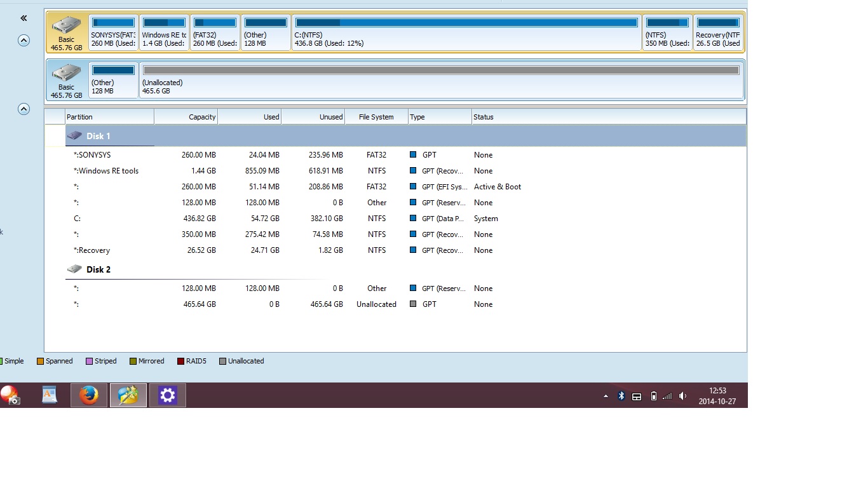Click the C:(NTFS) usage bar in the disk map
Screen dimensions: 868x488
466,23
